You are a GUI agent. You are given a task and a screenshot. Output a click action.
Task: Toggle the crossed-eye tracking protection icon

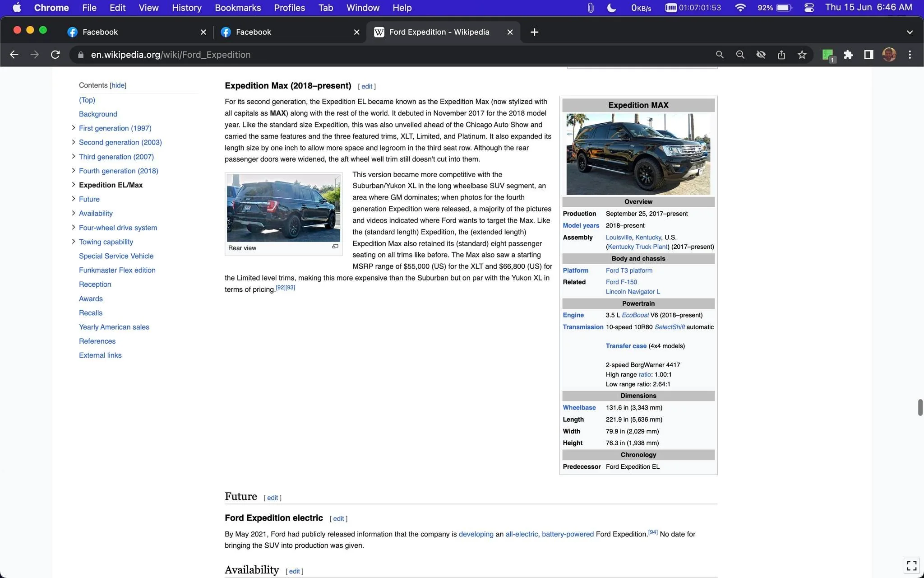tap(761, 55)
